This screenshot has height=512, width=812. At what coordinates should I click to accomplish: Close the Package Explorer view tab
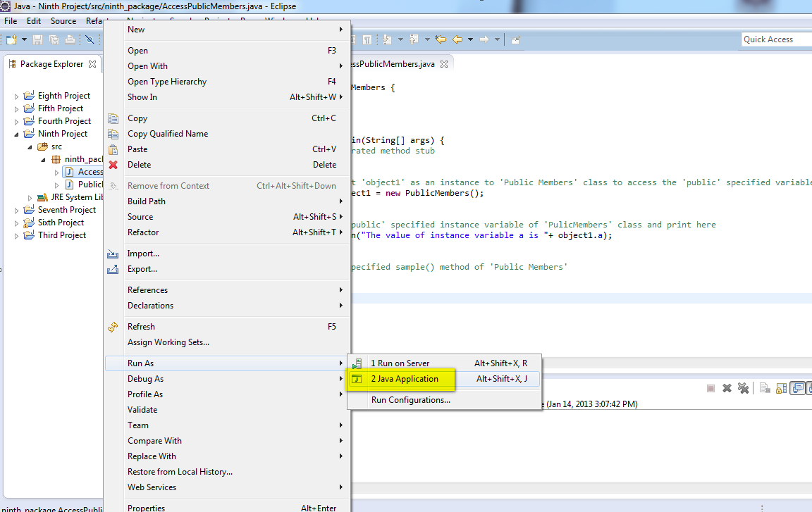pos(92,64)
